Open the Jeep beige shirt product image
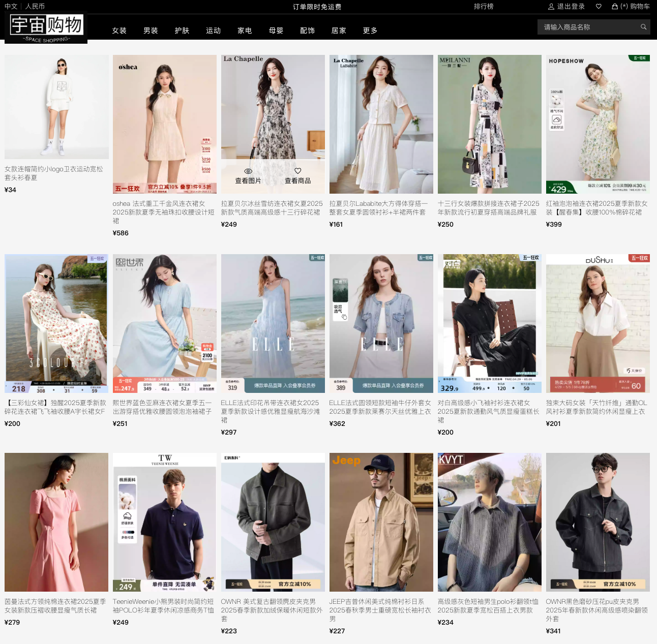The height and width of the screenshot is (644, 657). (381, 522)
